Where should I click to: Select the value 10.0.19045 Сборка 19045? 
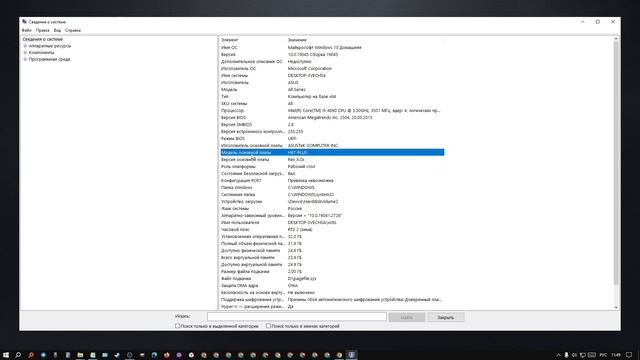(313, 54)
